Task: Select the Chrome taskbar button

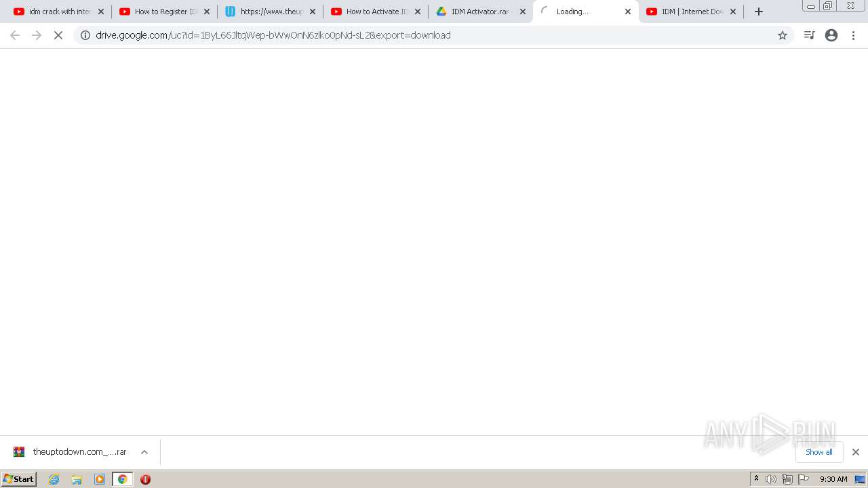Action: click(122, 479)
